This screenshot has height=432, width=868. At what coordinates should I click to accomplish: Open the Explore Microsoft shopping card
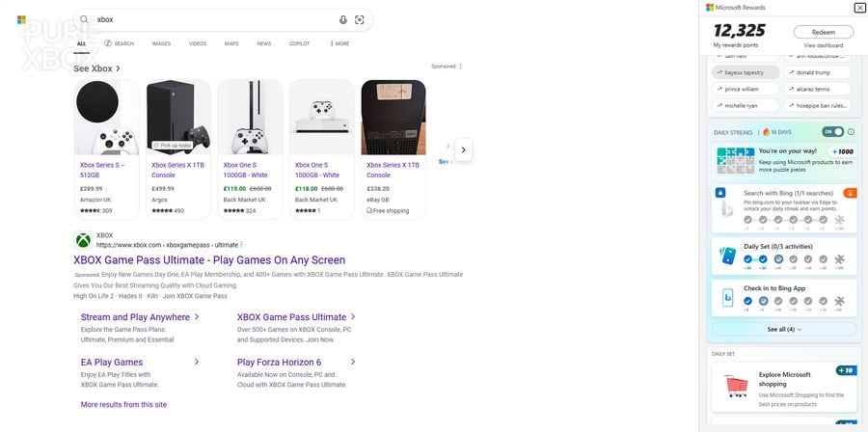pyautogui.click(x=784, y=388)
